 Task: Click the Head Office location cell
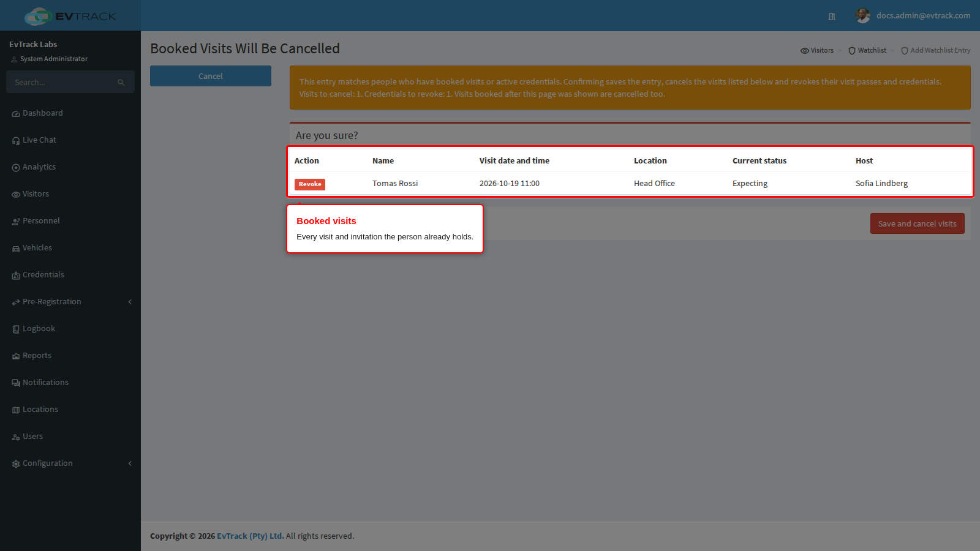[x=654, y=183]
